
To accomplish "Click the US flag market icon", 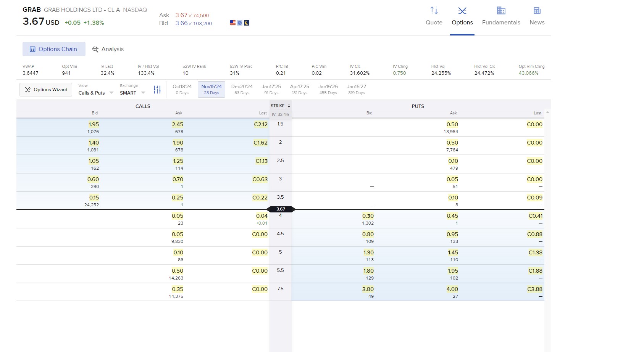I will [233, 23].
